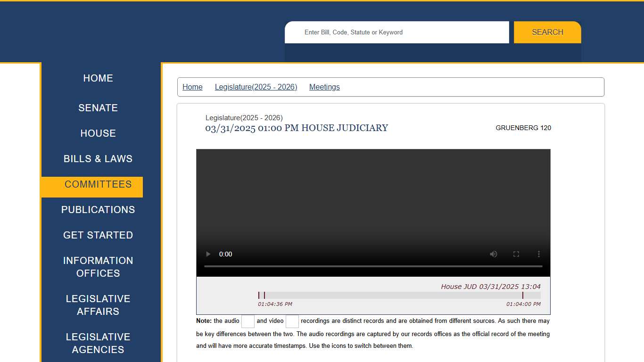The height and width of the screenshot is (362, 644).
Task: Switch to the audio recording icon
Action: (248, 321)
